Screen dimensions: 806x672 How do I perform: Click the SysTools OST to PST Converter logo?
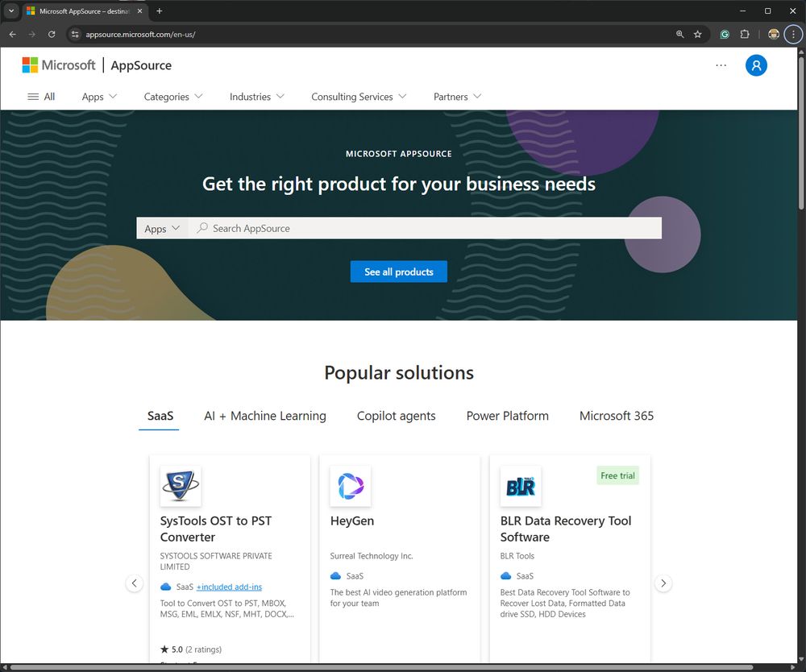pos(181,486)
